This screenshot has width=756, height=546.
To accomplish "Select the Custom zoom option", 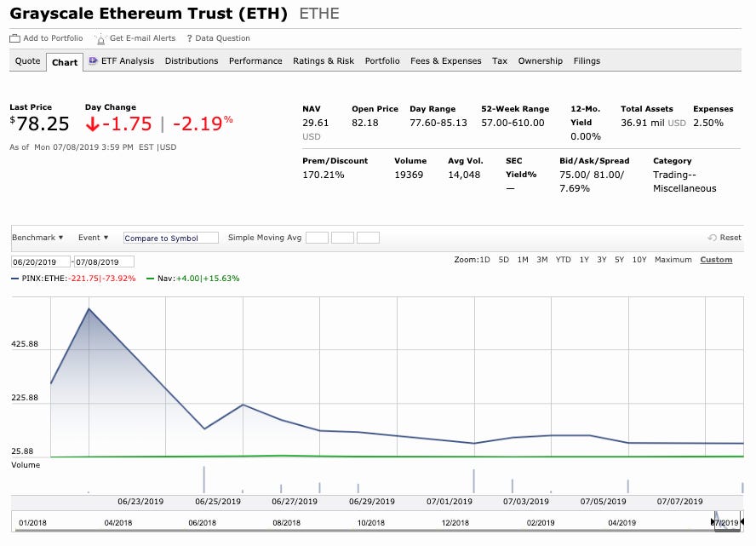I will point(716,260).
